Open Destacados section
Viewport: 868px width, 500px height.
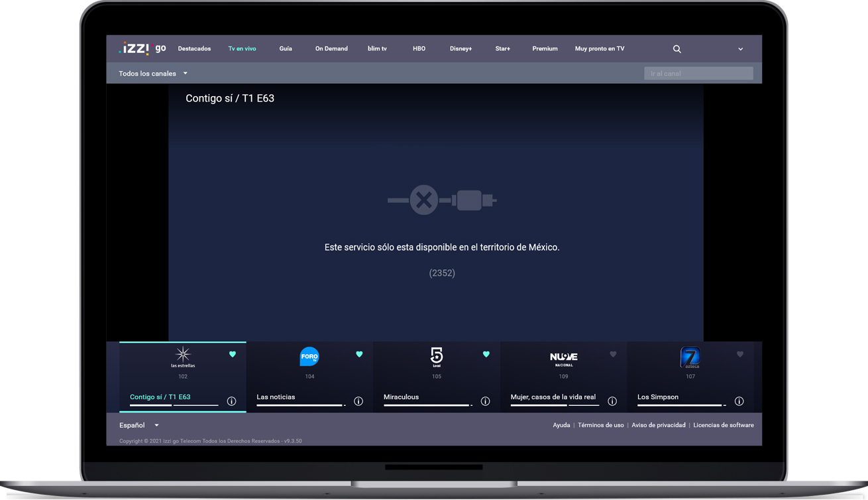pos(194,48)
